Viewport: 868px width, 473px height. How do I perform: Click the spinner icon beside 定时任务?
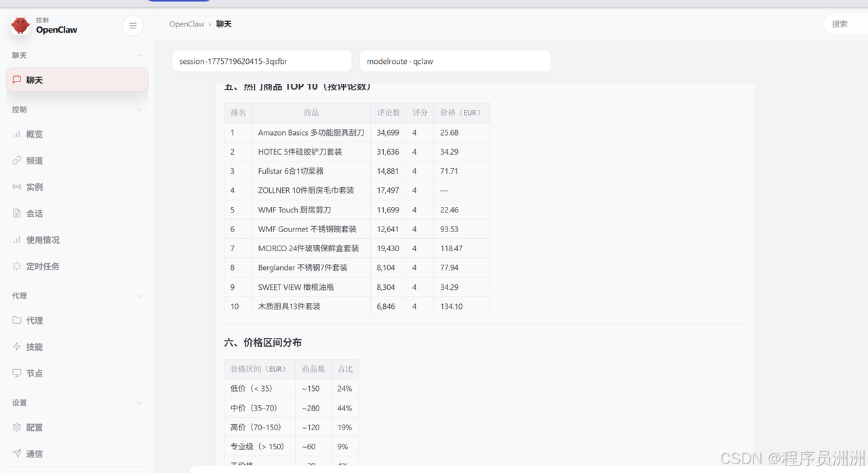coord(17,267)
